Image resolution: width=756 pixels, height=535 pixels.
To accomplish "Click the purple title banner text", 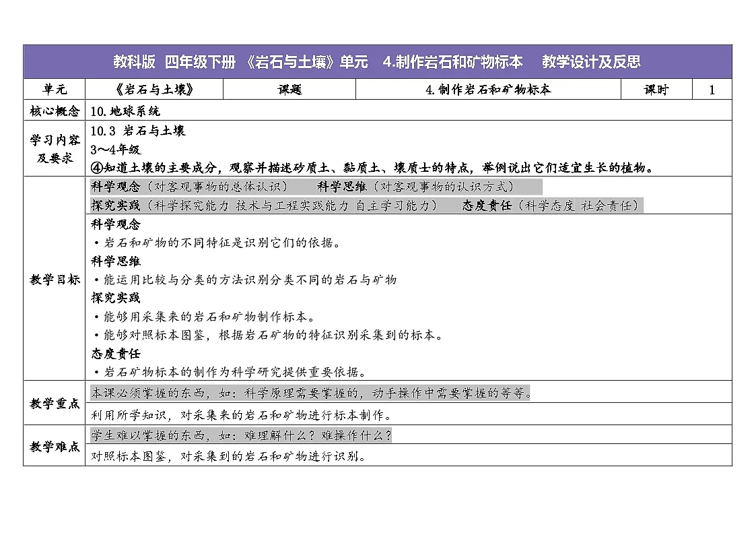I will pyautogui.click(x=377, y=62).
